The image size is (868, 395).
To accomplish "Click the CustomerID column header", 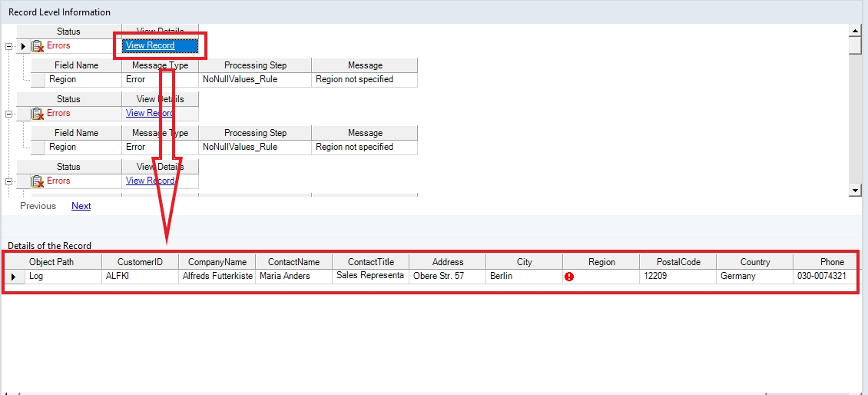I will (x=140, y=262).
